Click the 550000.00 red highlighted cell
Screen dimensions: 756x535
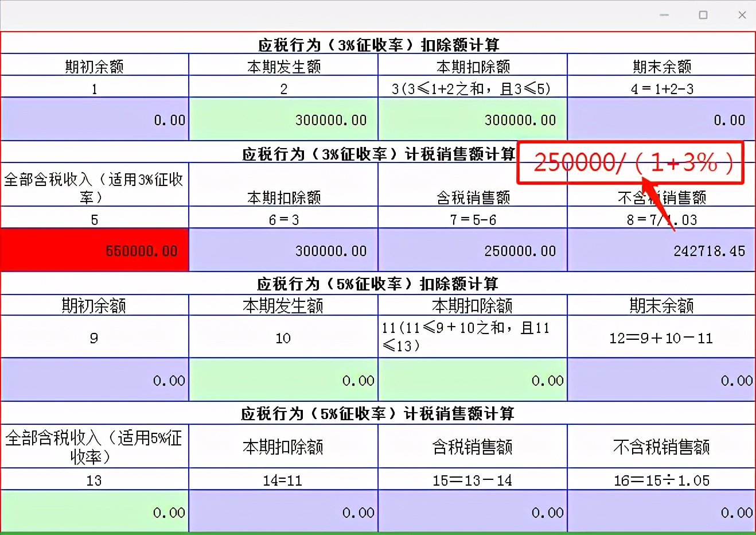95,250
